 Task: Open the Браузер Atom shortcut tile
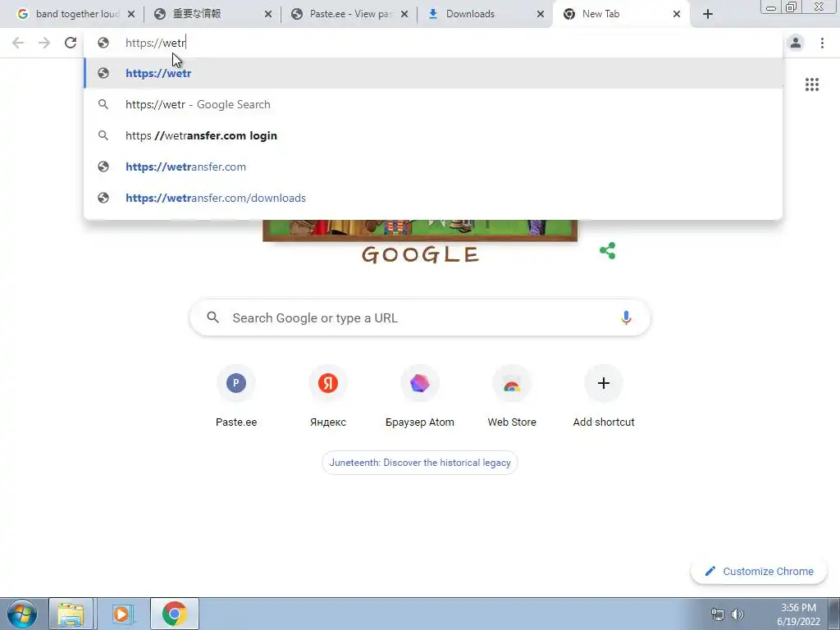pos(420,396)
